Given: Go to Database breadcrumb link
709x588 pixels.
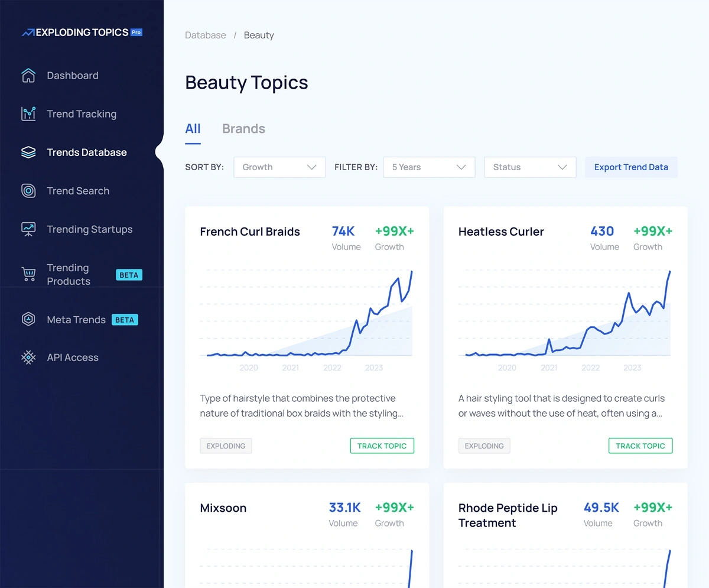Looking at the screenshot, I should coord(205,35).
